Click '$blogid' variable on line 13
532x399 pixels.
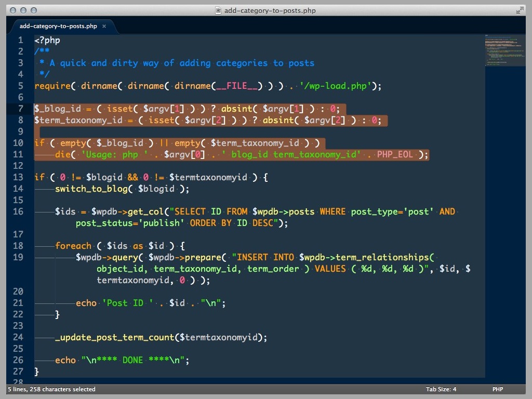pyautogui.click(x=104, y=177)
